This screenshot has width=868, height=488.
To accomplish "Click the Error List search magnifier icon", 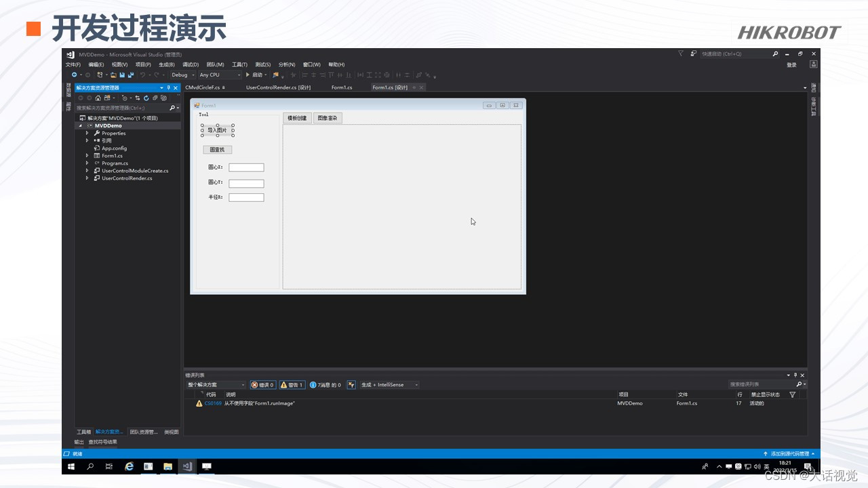I will [799, 384].
